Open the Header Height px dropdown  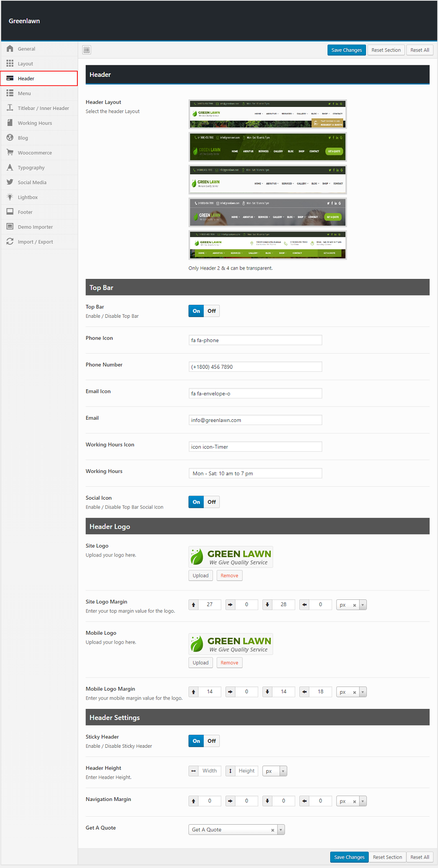[x=283, y=771]
